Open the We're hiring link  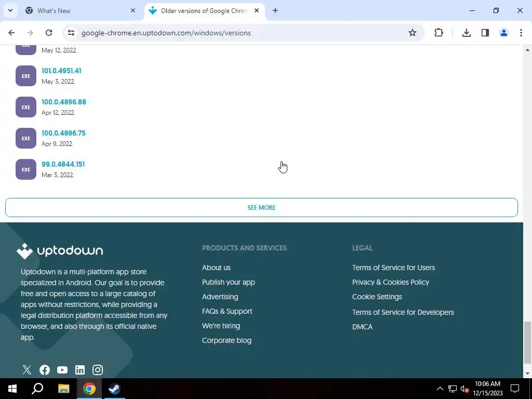[221, 326]
